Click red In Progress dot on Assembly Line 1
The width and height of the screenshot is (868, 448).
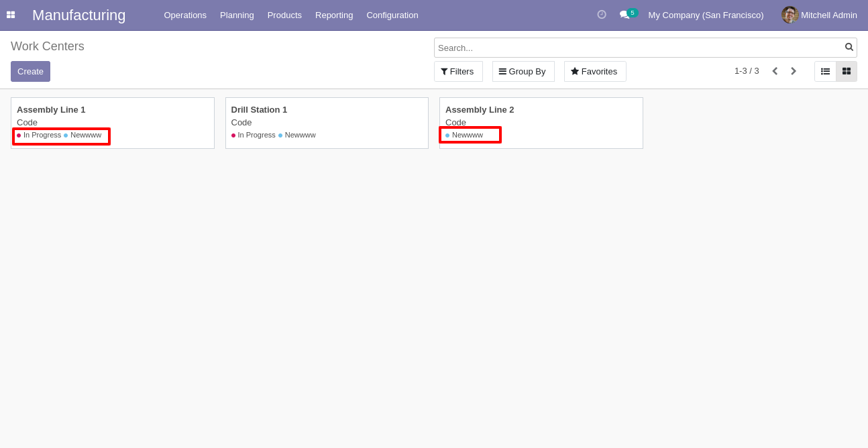click(x=19, y=135)
